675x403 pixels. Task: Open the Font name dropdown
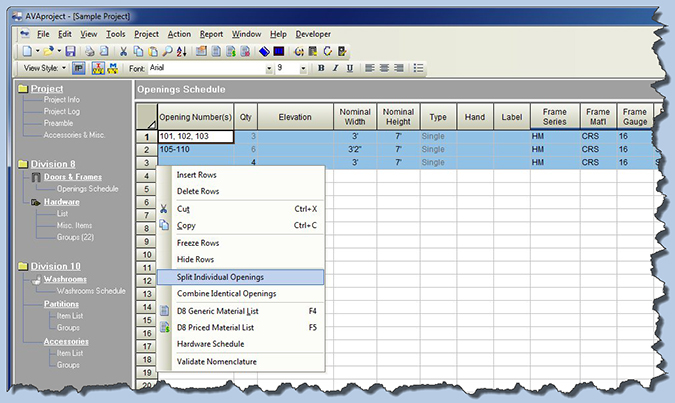pos(269,68)
